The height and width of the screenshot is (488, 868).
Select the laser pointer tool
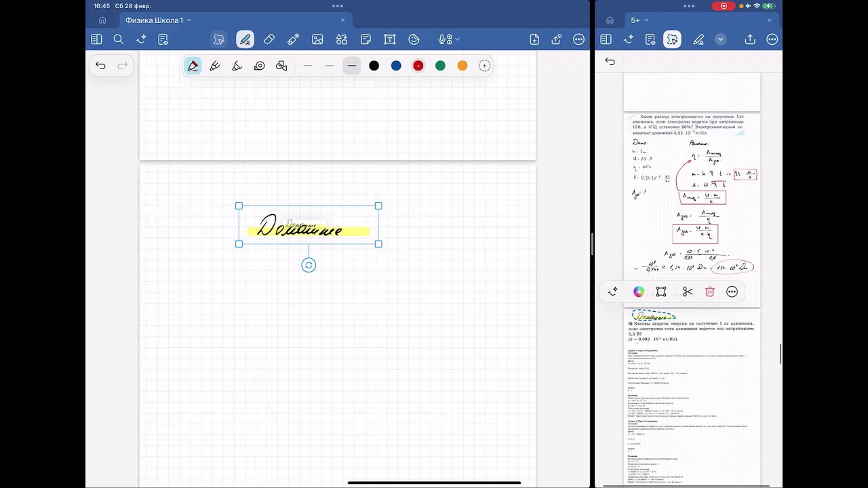293,39
